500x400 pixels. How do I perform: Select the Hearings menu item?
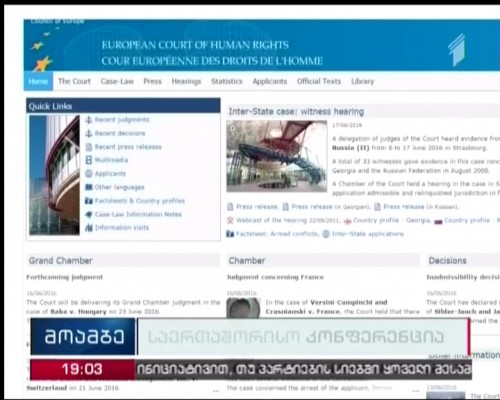click(186, 81)
